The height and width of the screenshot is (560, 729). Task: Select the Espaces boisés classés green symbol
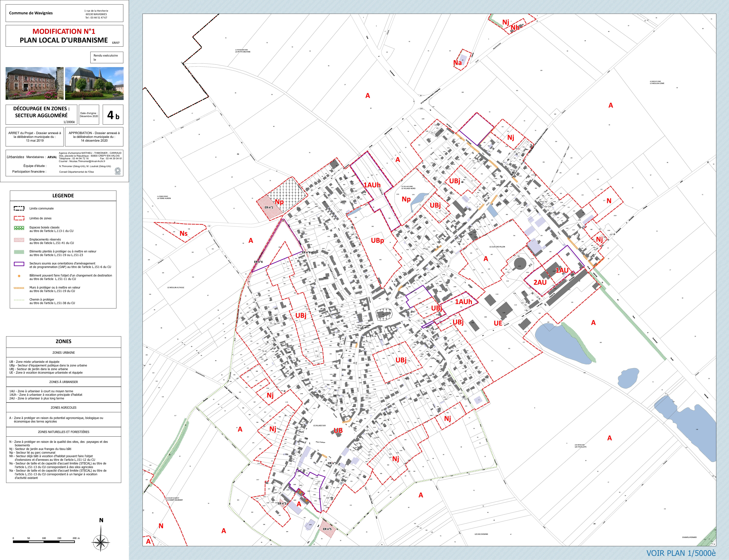tap(19, 228)
